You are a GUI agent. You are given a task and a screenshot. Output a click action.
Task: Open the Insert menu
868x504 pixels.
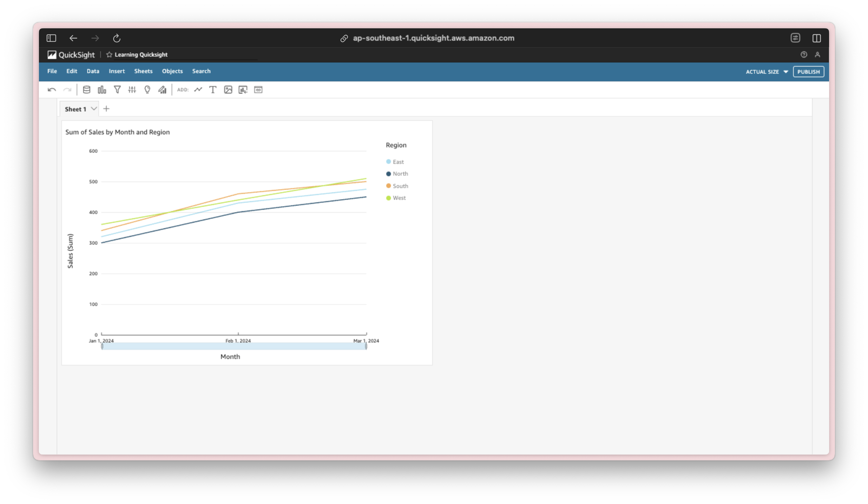pyautogui.click(x=117, y=71)
